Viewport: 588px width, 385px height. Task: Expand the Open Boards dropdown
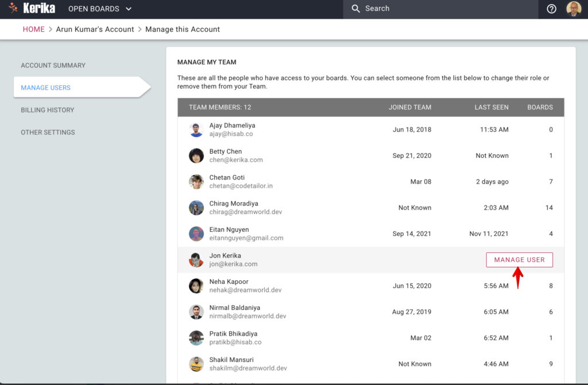[x=100, y=9]
